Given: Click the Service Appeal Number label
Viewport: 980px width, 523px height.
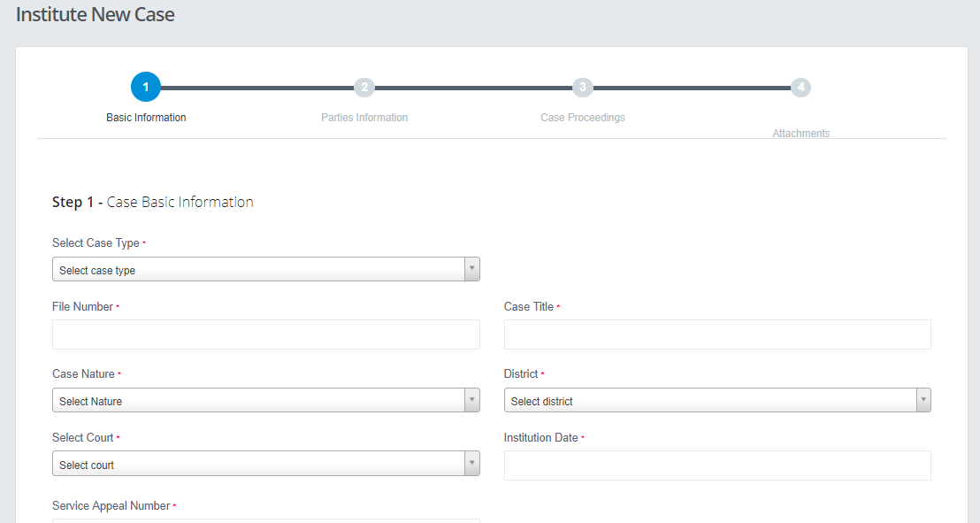Looking at the screenshot, I should (111, 506).
